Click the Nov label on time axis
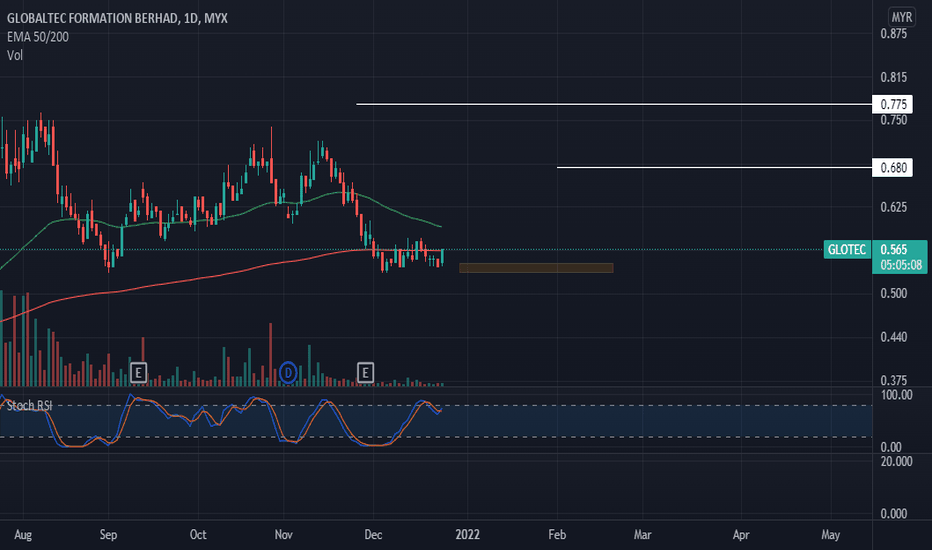932x550 pixels. coord(284,535)
